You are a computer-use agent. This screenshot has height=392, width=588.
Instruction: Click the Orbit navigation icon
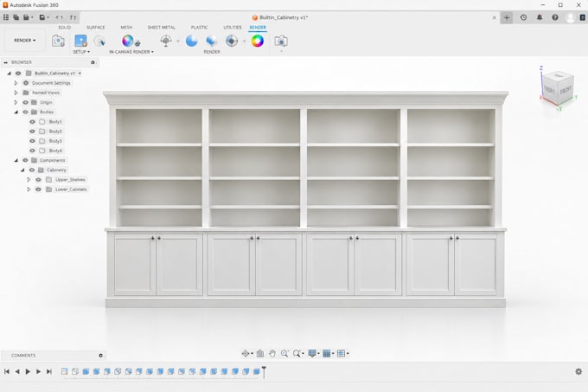tap(246, 353)
